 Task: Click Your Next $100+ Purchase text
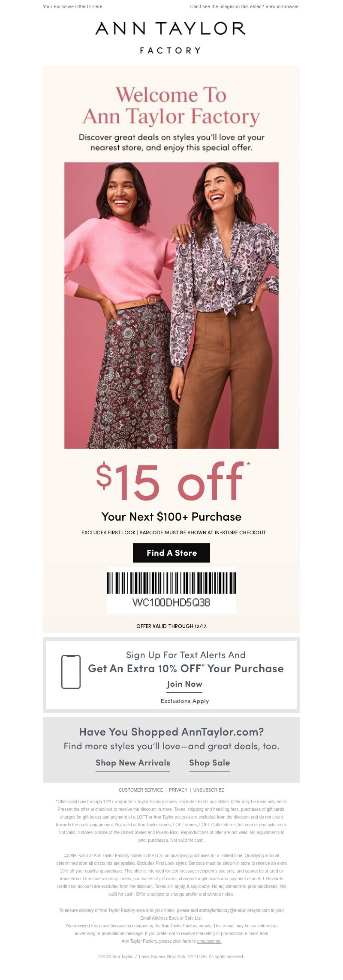pyautogui.click(x=171, y=517)
